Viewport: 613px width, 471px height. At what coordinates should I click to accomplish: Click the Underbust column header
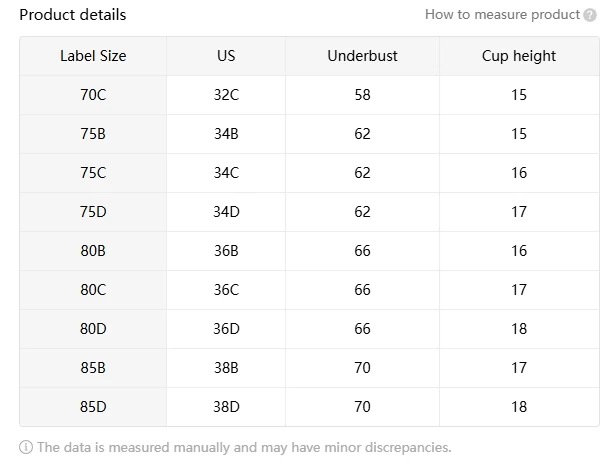[x=362, y=56]
